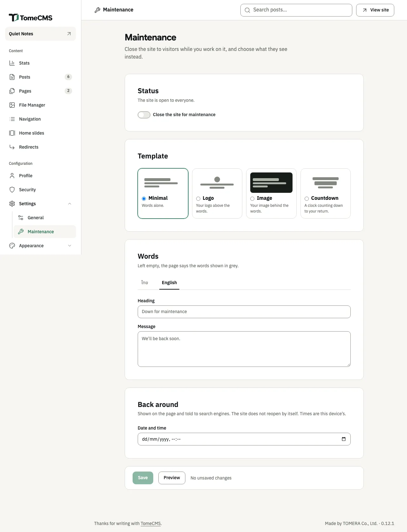This screenshot has width=407, height=532.
Task: Go to File Manager
Action: click(x=40, y=105)
